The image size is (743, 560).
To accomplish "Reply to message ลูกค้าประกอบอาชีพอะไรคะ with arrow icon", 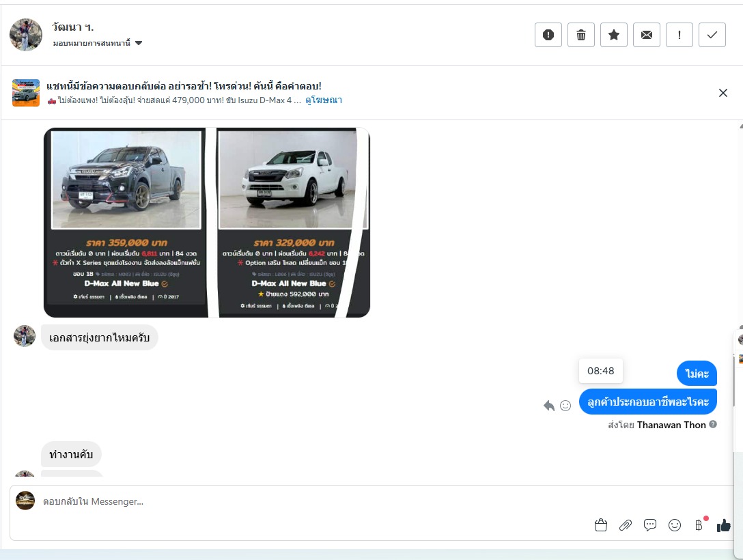I will pos(549,406).
